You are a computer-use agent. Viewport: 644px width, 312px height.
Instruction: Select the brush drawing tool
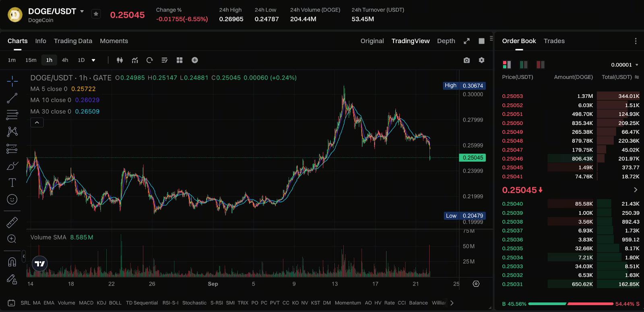coord(12,166)
